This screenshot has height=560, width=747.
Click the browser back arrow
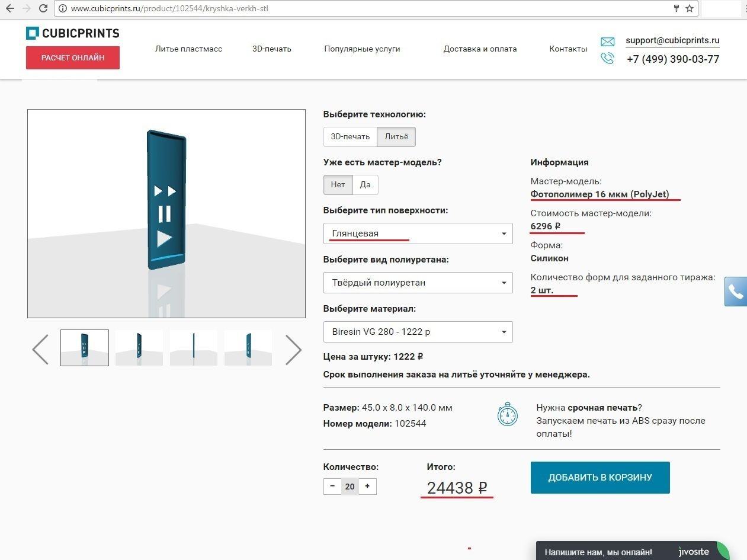click(x=9, y=8)
